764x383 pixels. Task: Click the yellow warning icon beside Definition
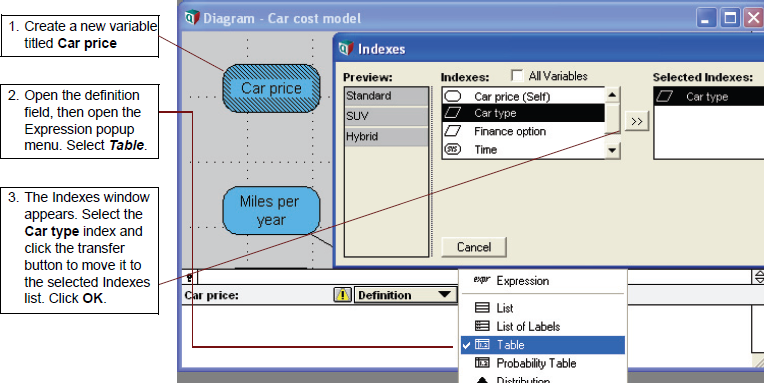click(x=343, y=295)
